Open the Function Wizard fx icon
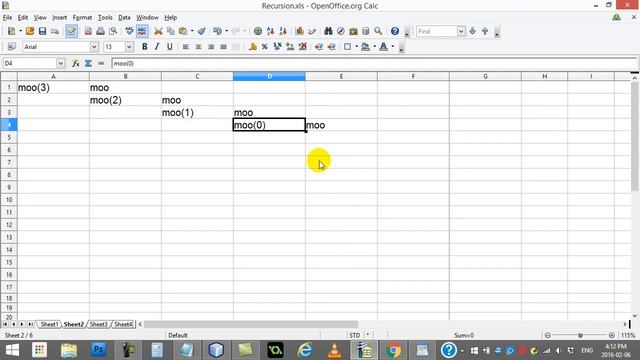Screen dimensions: 640x360 (76, 63)
